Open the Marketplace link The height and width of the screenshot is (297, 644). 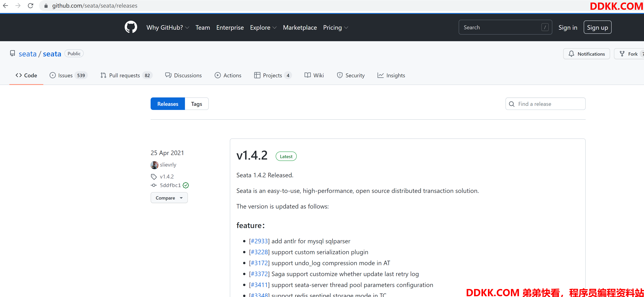[300, 28]
